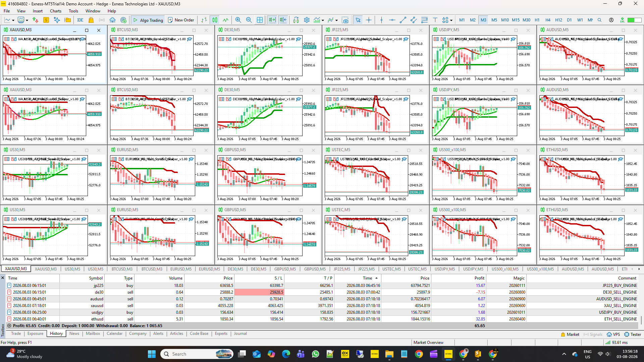644x362 pixels.
Task: Open the Charts menu
Action: pos(56,11)
